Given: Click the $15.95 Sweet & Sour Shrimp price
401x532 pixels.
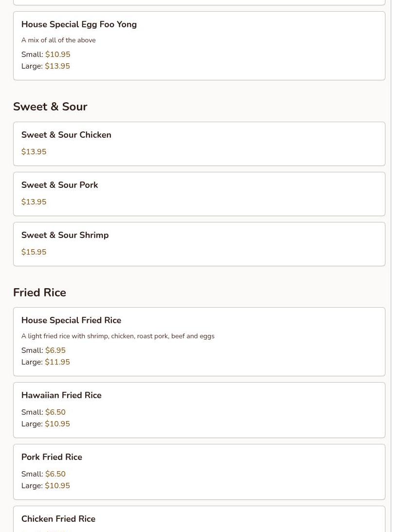Looking at the screenshot, I should (x=34, y=252).
